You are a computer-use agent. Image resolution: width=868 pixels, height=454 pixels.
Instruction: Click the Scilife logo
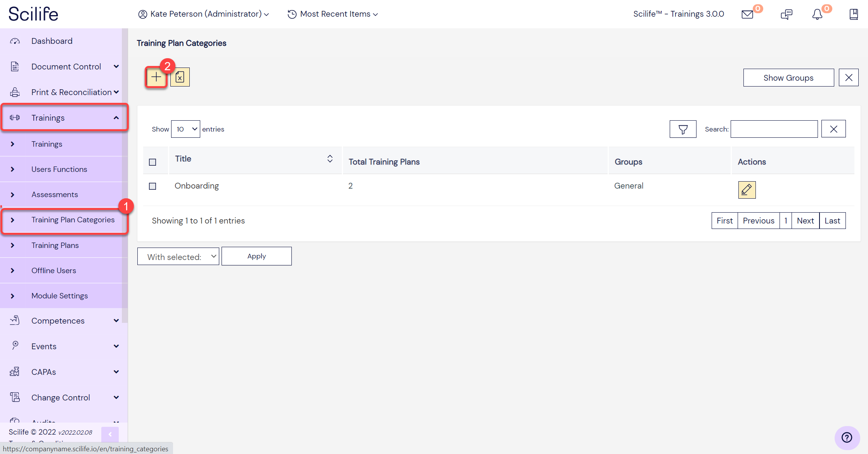(33, 13)
